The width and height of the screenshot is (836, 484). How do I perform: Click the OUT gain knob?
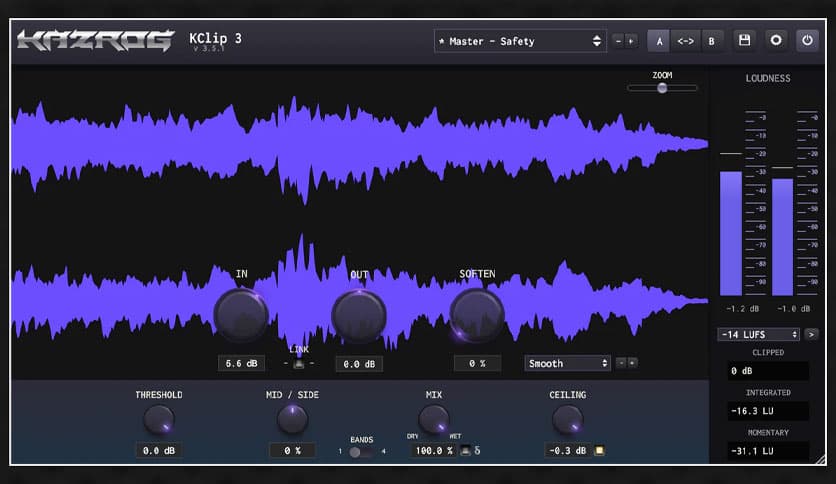pyautogui.click(x=359, y=317)
